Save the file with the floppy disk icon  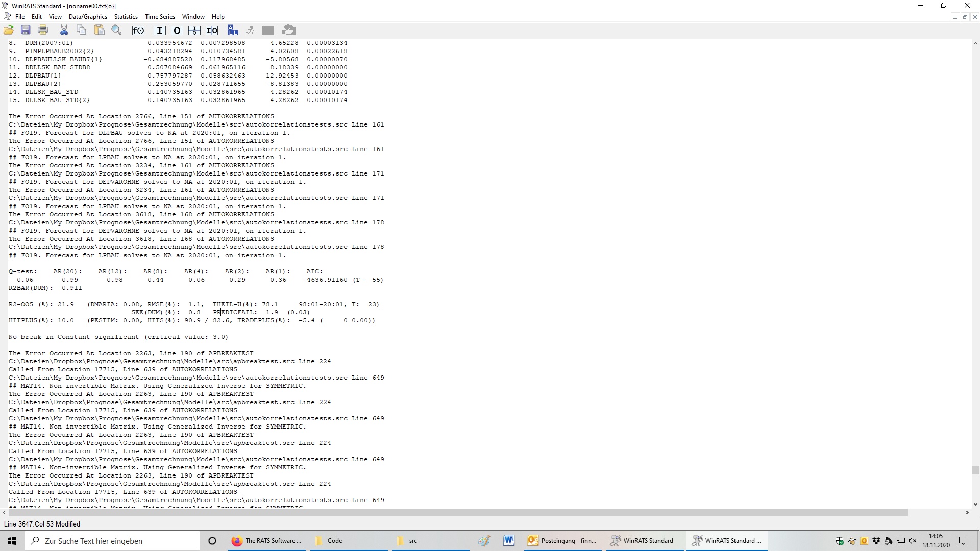pos(26,31)
